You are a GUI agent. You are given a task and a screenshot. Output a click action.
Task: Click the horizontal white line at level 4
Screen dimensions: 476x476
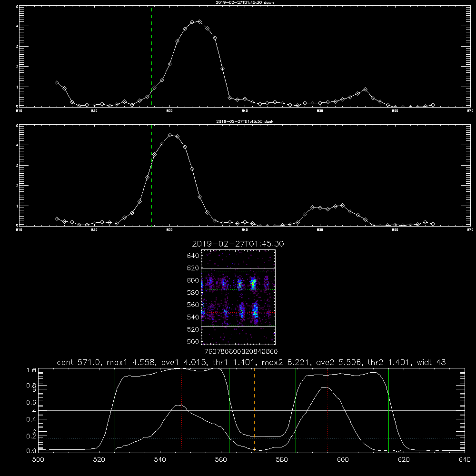(251, 410)
